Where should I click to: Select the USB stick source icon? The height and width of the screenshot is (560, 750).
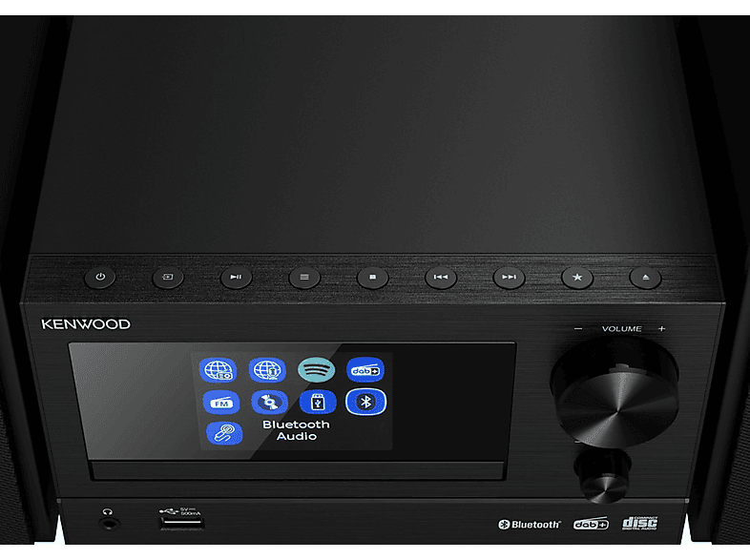[318, 403]
